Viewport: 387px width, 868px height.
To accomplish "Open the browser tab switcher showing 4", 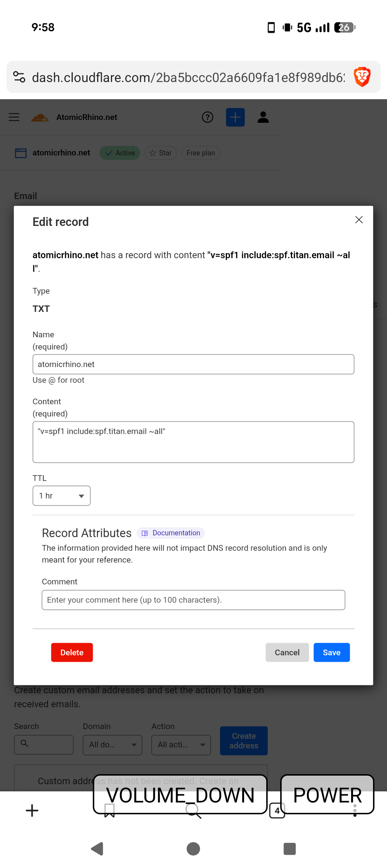I will (277, 811).
